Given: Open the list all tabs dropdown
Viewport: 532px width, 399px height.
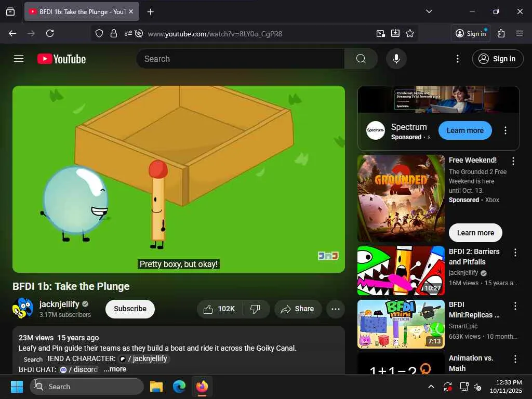Looking at the screenshot, I should coord(429,11).
